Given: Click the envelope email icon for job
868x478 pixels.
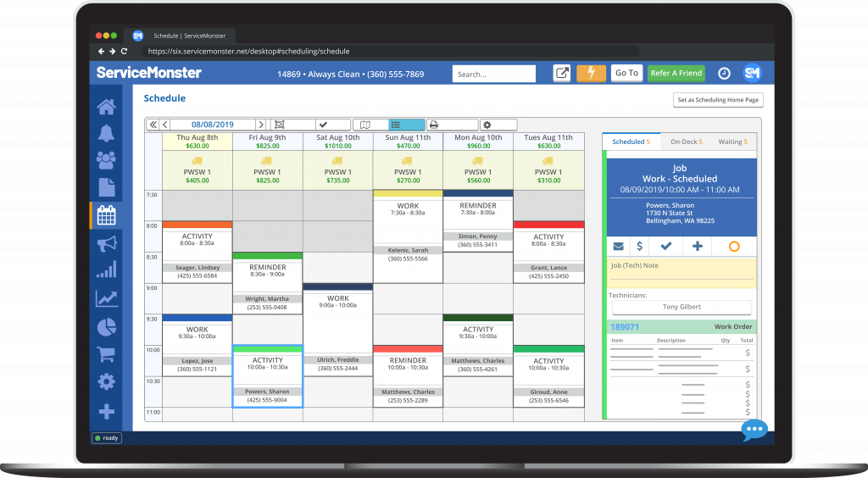Looking at the screenshot, I should 618,246.
